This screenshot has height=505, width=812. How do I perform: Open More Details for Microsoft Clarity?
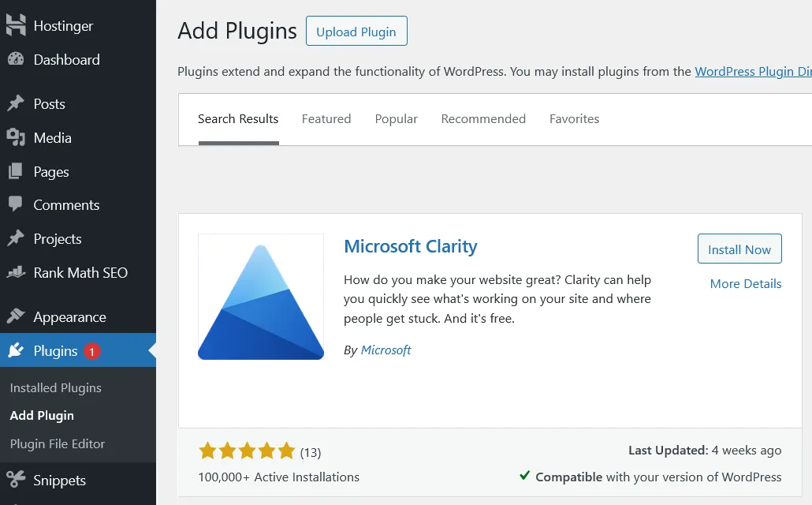[x=745, y=283]
